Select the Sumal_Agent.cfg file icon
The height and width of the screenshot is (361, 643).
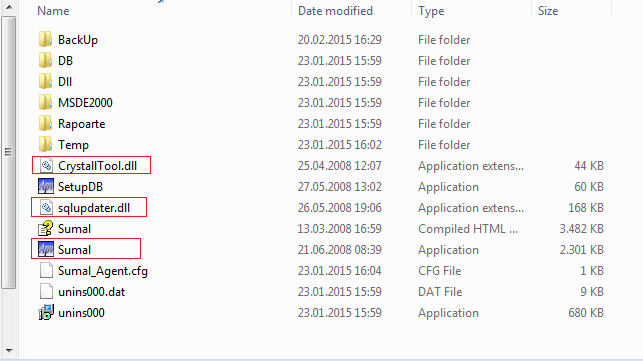coord(46,271)
